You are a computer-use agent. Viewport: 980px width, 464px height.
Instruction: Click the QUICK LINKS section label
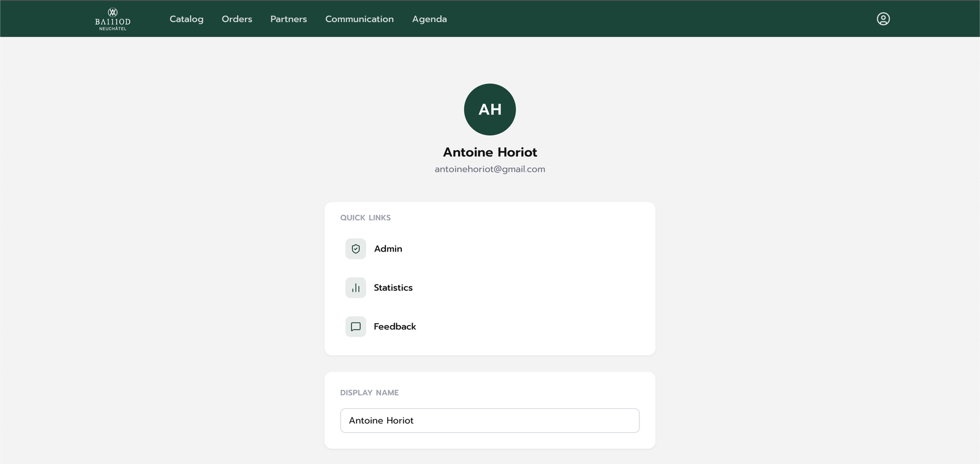(x=366, y=218)
